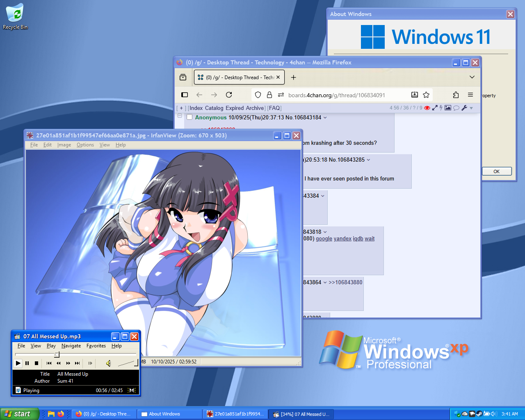Click the anime image displayed in IrfanView
The image size is (525, 420).
tap(163, 253)
